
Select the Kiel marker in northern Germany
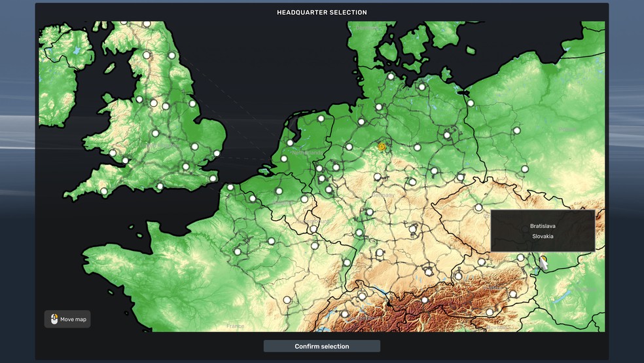pos(391,76)
